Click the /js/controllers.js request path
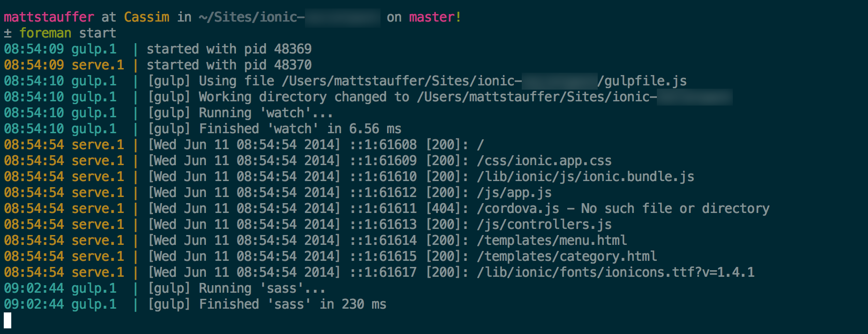The image size is (868, 334). pos(544,225)
